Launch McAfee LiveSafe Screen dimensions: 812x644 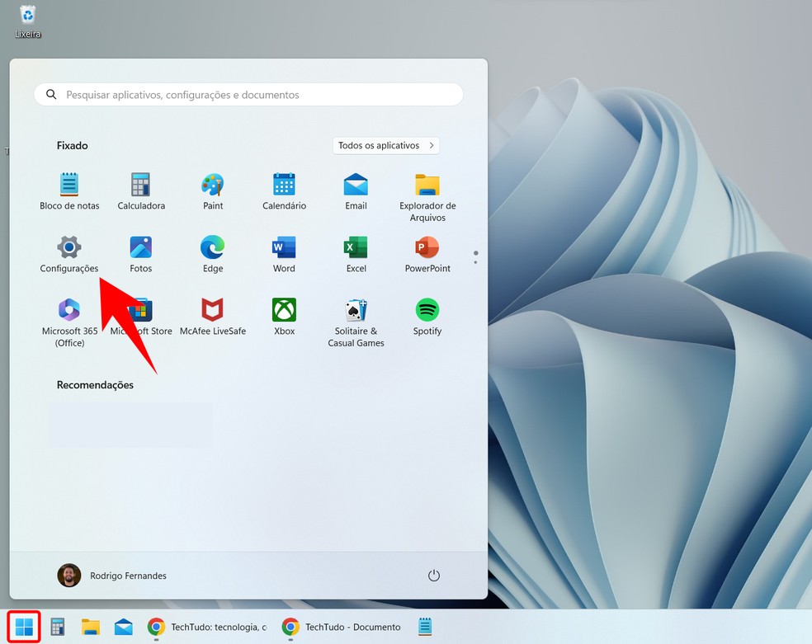(213, 317)
